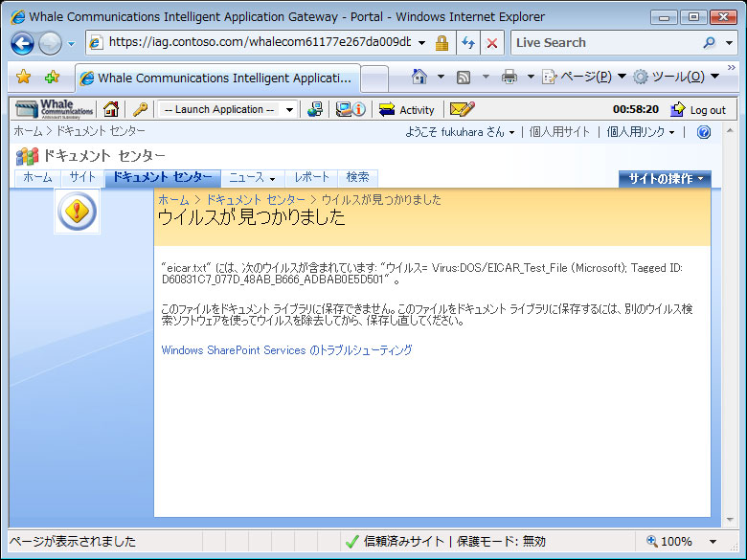Click the system information monitor icon
Screen dimensions: 747x560
[x=351, y=109]
